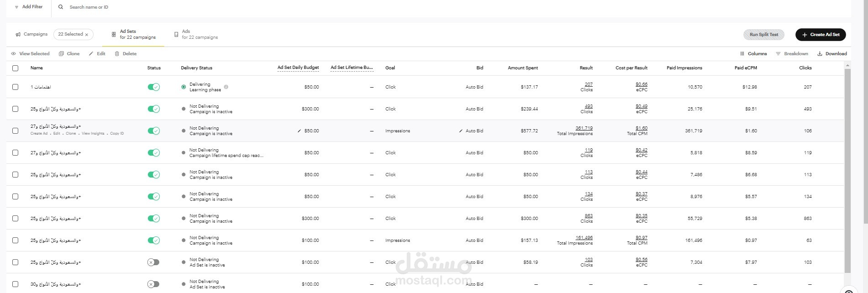Screen dimensions: 868x293
Task: Click the Clone icon in toolbar
Action: [61, 54]
